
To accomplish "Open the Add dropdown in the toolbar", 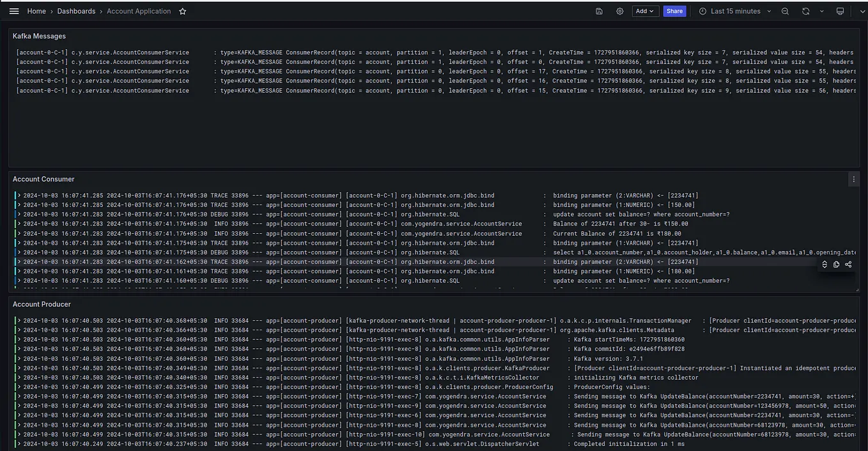I will 644,11.
